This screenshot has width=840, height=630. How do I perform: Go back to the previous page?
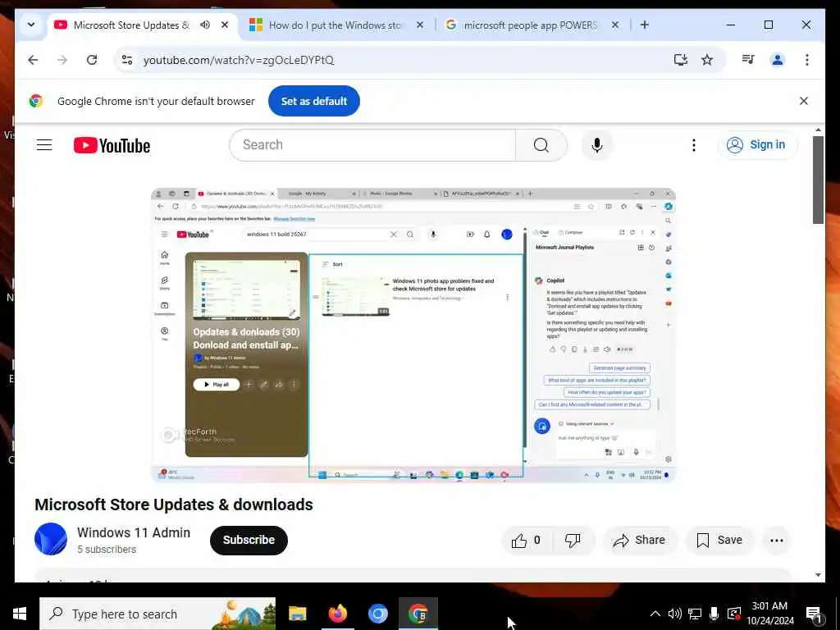coord(33,60)
